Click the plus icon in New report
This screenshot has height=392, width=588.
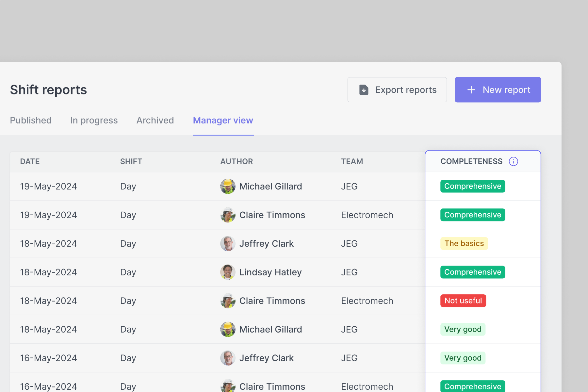[x=471, y=90]
